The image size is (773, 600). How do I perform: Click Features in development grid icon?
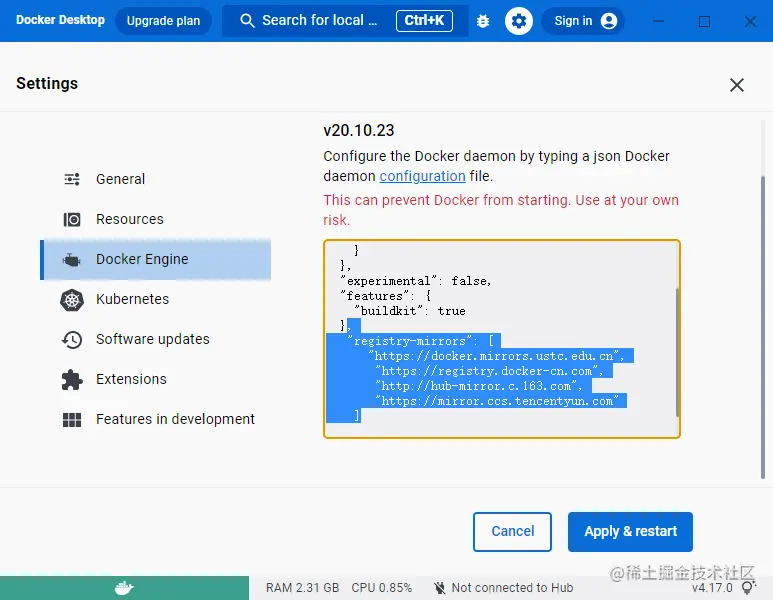point(72,420)
